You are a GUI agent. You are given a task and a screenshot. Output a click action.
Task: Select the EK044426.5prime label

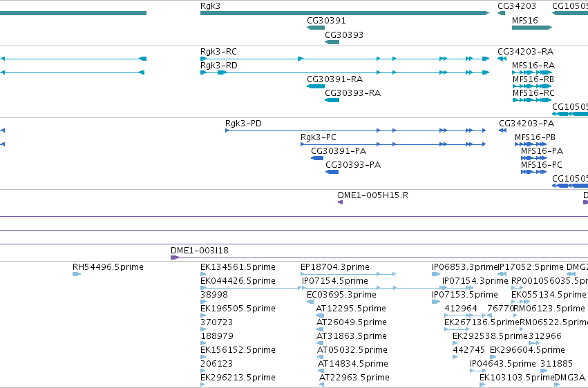click(238, 281)
